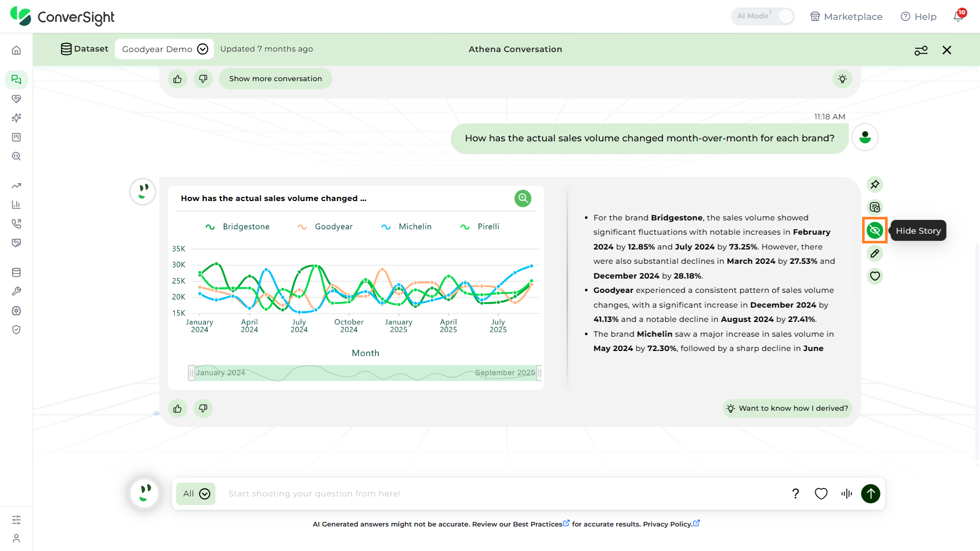Toggle the Pirelli legend series
The image size is (980, 551).
tap(480, 227)
